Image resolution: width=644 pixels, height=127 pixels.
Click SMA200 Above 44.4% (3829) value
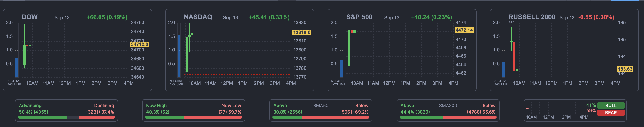[415, 112]
